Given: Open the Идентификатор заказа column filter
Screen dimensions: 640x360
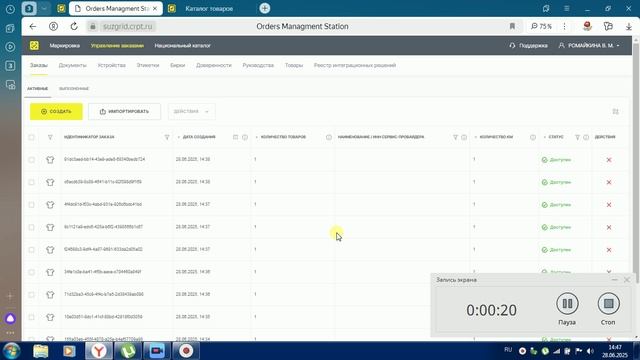Looking at the screenshot, I should click(167, 137).
